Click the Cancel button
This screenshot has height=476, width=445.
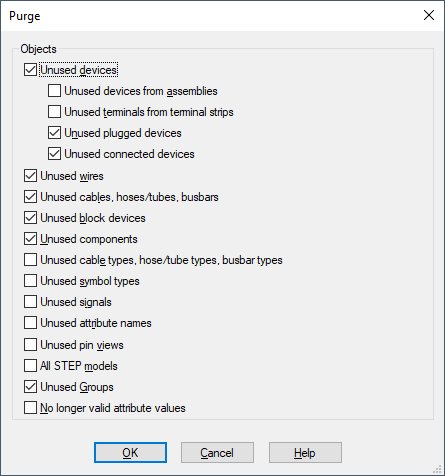click(217, 453)
